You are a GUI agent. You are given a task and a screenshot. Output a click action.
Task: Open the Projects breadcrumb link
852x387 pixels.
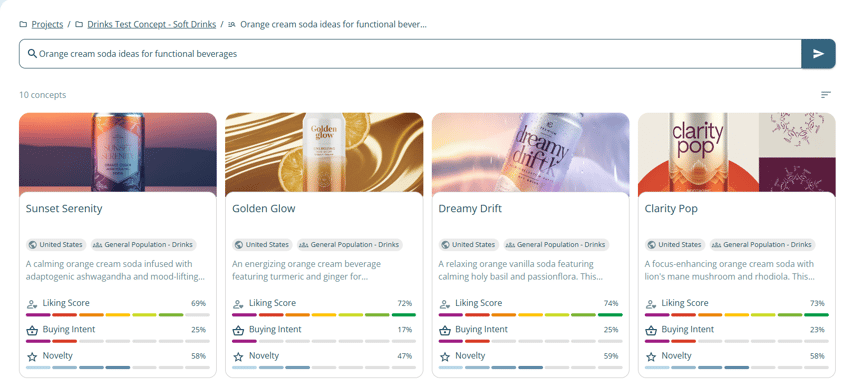coord(47,24)
